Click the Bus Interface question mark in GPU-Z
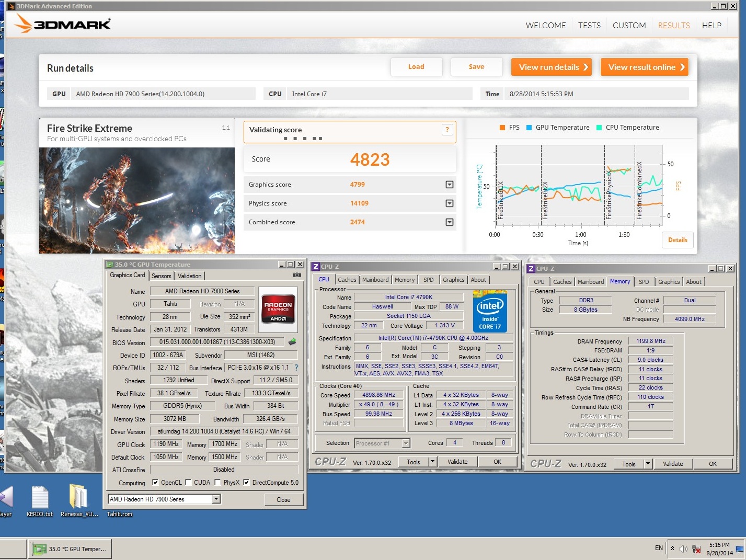The height and width of the screenshot is (560, 746). (296, 368)
